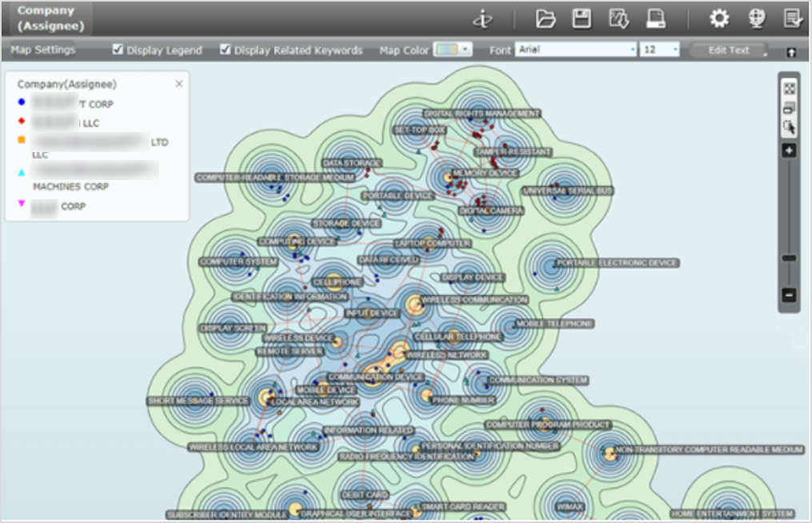Click the print icon in top toolbar

[655, 18]
